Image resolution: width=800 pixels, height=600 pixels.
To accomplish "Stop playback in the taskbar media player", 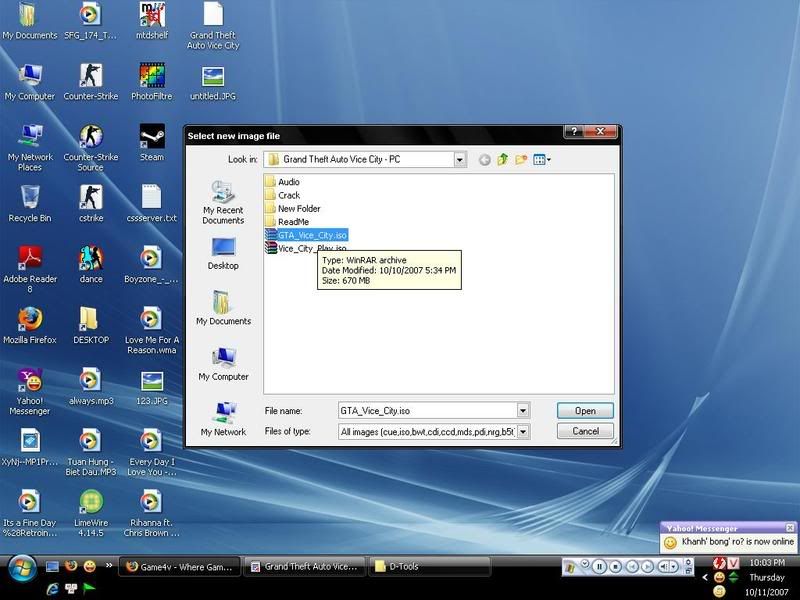I will 616,566.
